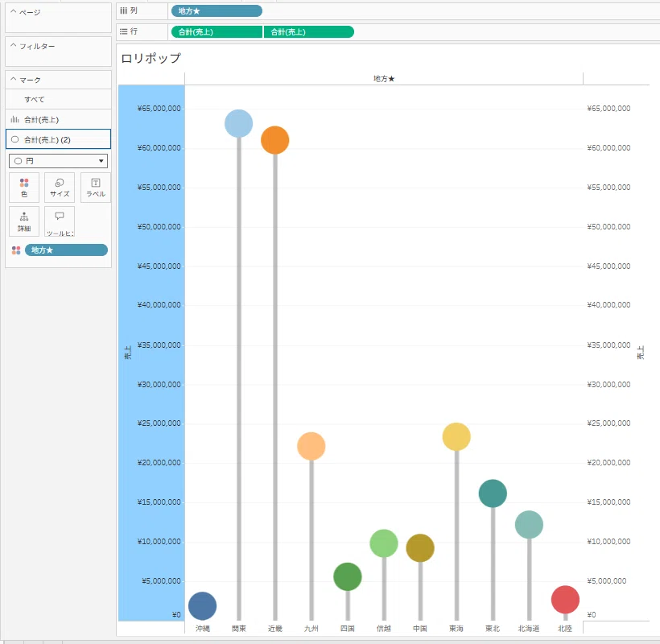This screenshot has width=660, height=644.
Task: Click the orange 近畿 circle mark
Action: point(274,140)
